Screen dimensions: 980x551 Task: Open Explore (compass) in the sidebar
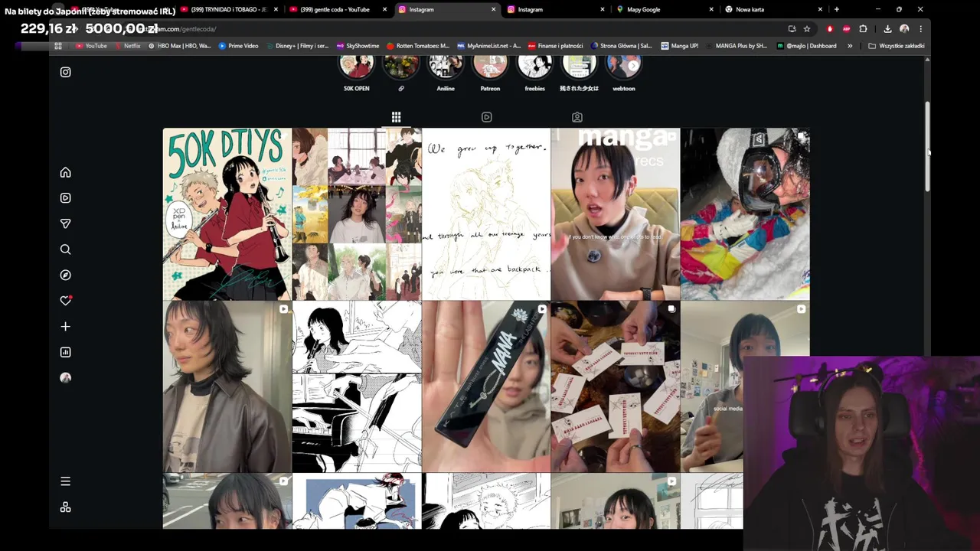(x=65, y=275)
